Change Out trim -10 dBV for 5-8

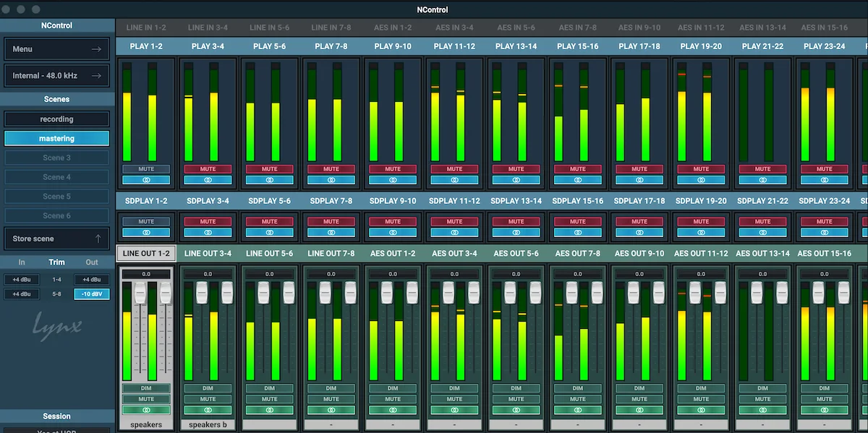91,294
